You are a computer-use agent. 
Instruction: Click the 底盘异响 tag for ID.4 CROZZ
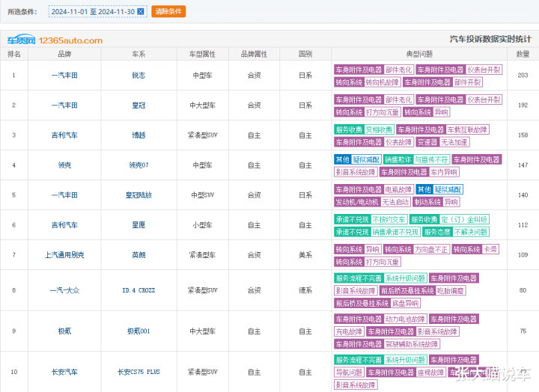[405, 303]
